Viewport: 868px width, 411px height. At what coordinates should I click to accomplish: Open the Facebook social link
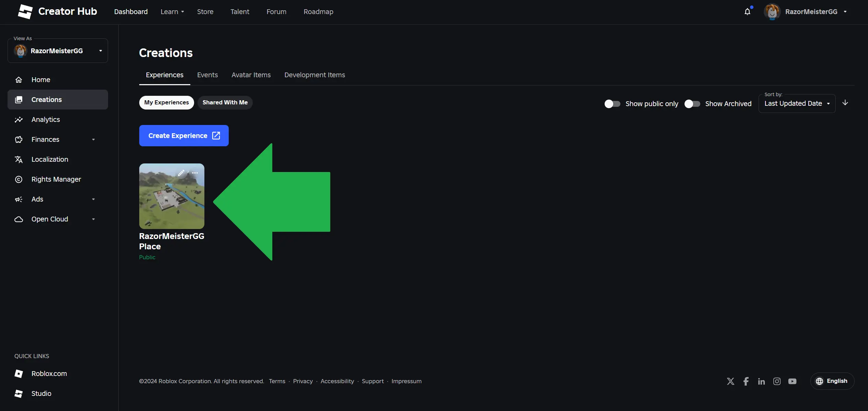pyautogui.click(x=746, y=381)
